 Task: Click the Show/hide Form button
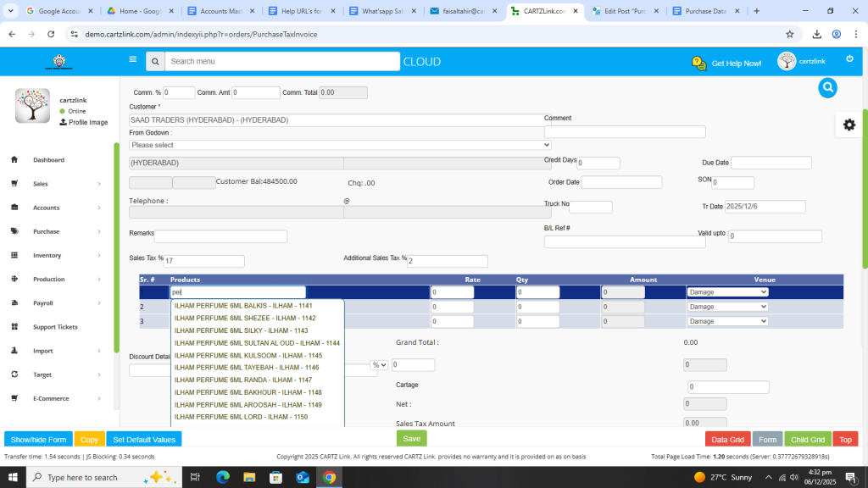coord(38,440)
